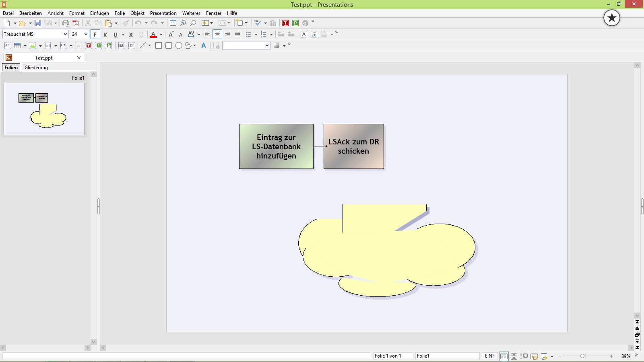Image resolution: width=644 pixels, height=362 pixels.
Task: Insert a chart frame icon
Action: (48, 45)
